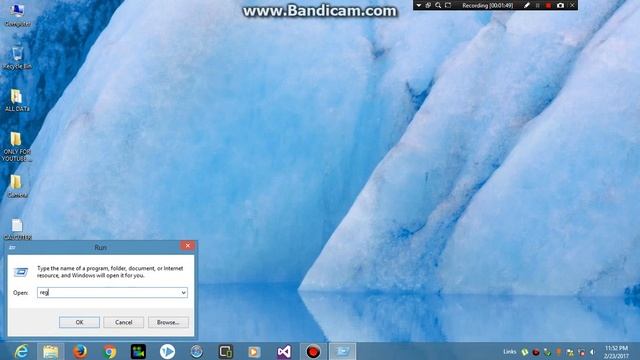Click the Bandicam rectangle area icon
The height and width of the screenshot is (360, 640).
coord(448,5)
